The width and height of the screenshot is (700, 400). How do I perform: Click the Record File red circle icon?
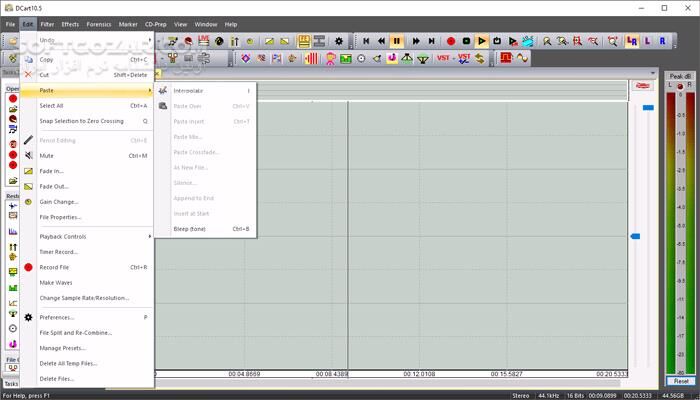(28, 268)
